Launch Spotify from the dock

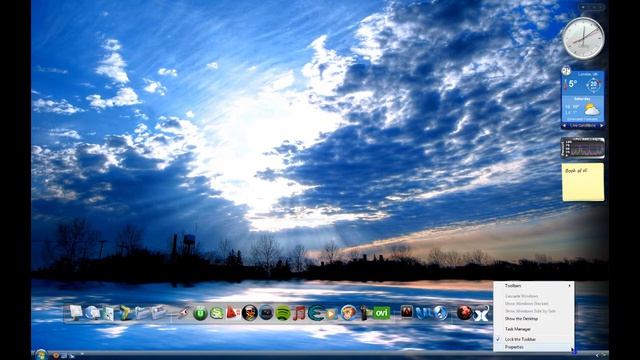pyautogui.click(x=282, y=313)
